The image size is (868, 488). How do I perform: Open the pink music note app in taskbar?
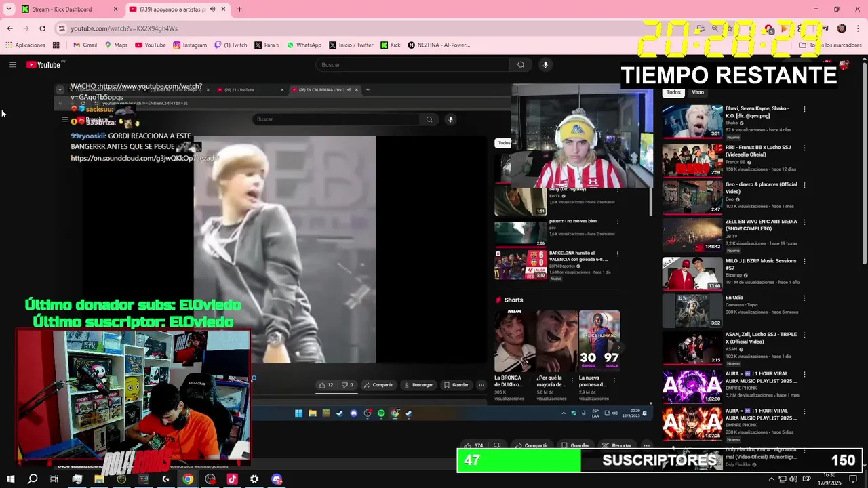coord(232,479)
